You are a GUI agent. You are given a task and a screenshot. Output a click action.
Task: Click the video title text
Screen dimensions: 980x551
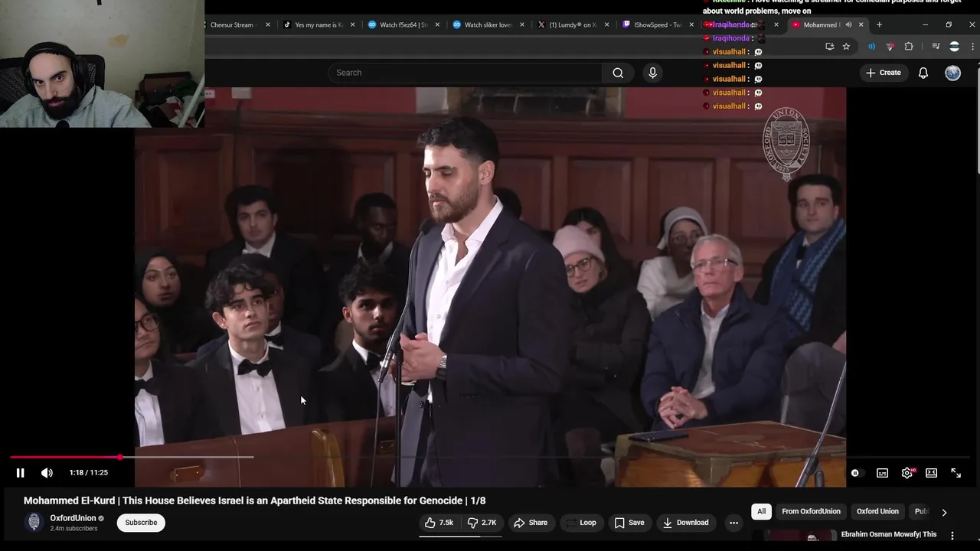click(x=254, y=500)
